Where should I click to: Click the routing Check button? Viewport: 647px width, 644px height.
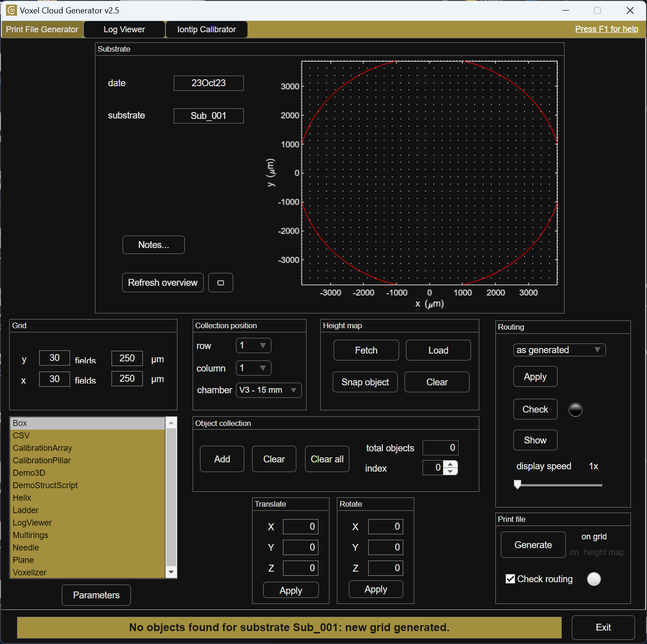[535, 409]
